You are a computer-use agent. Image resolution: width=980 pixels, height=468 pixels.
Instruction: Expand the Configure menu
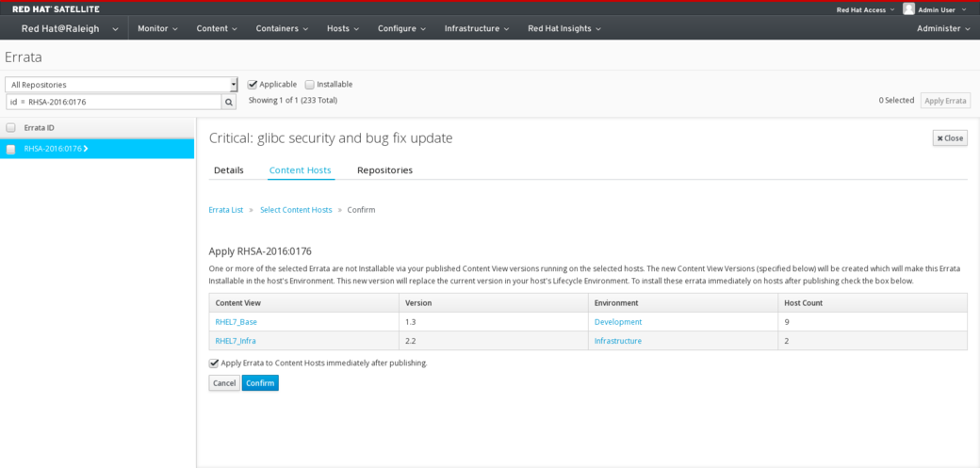(x=401, y=29)
